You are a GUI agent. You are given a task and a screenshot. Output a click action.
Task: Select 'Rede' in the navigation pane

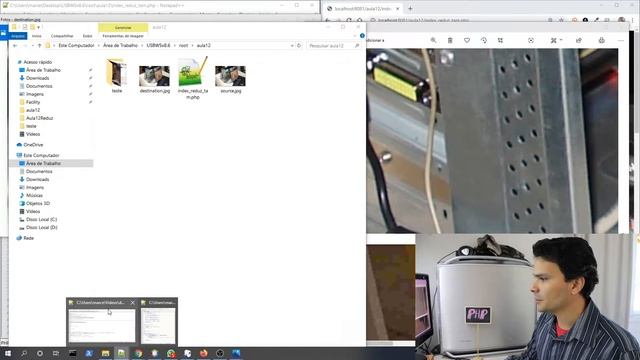pyautogui.click(x=29, y=238)
